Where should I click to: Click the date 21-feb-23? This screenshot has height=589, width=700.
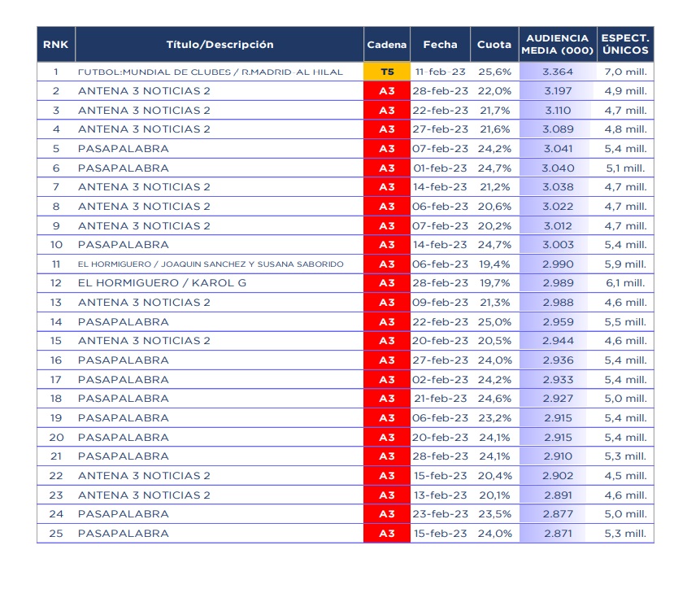(x=440, y=399)
